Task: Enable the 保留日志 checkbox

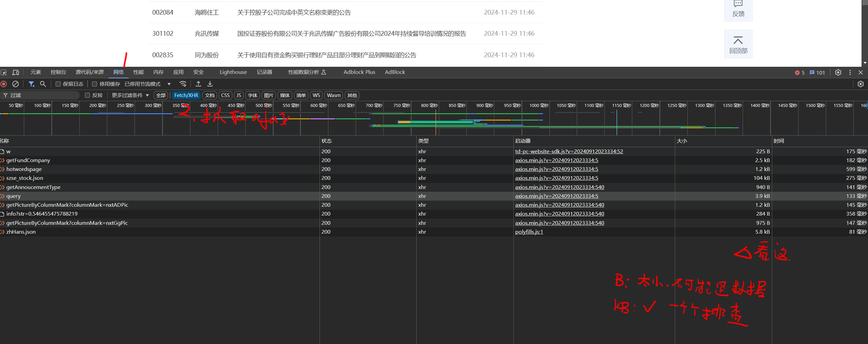Action: pyautogui.click(x=58, y=84)
